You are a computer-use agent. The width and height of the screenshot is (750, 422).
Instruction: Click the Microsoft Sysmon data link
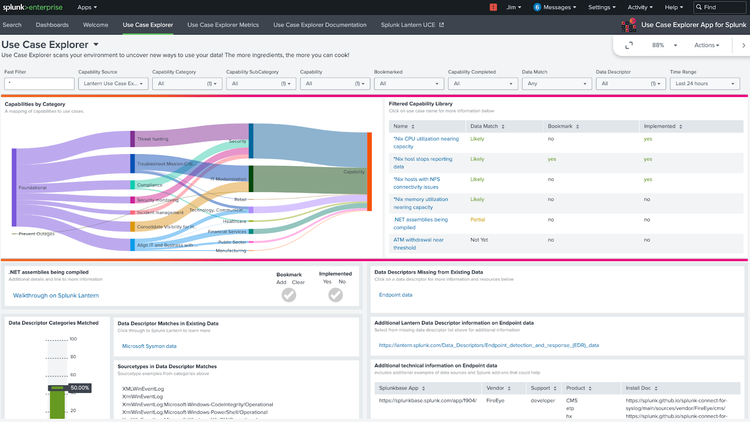(x=148, y=346)
